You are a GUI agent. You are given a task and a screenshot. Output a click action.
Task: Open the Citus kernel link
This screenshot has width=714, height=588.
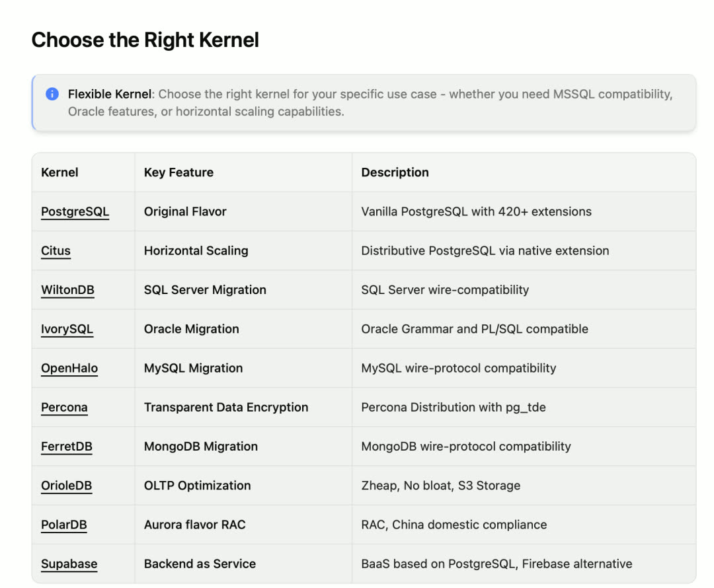[x=56, y=251]
